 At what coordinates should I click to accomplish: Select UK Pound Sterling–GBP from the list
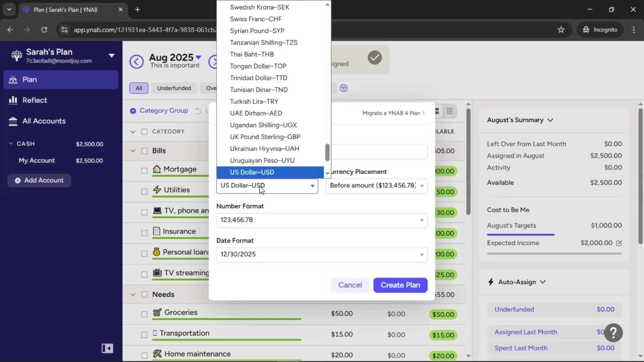pos(270,137)
